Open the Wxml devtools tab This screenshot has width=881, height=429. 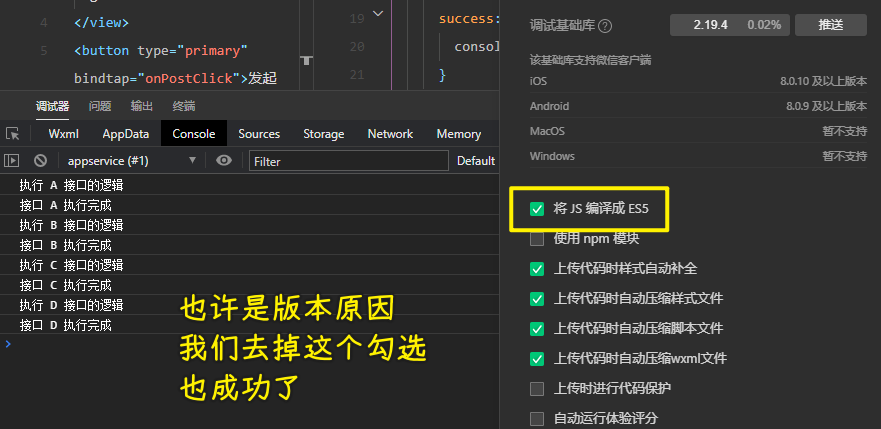pos(63,134)
